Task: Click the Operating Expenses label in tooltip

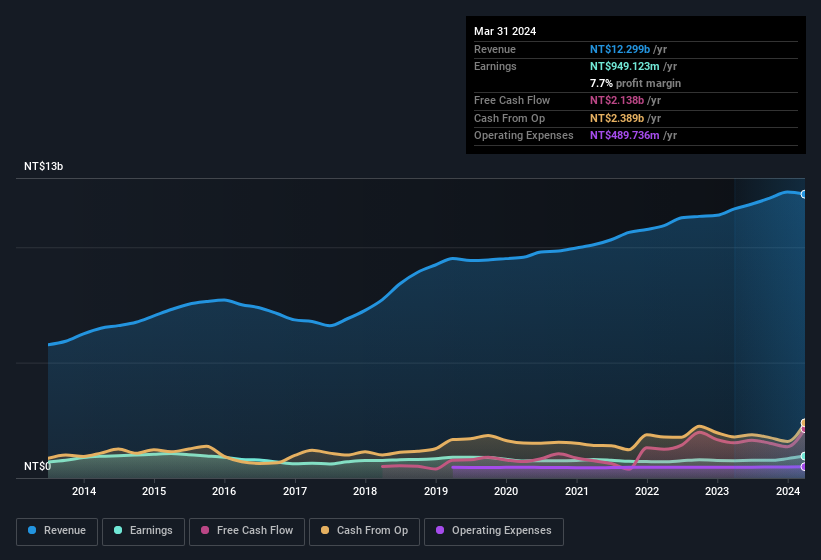Action: [524, 136]
